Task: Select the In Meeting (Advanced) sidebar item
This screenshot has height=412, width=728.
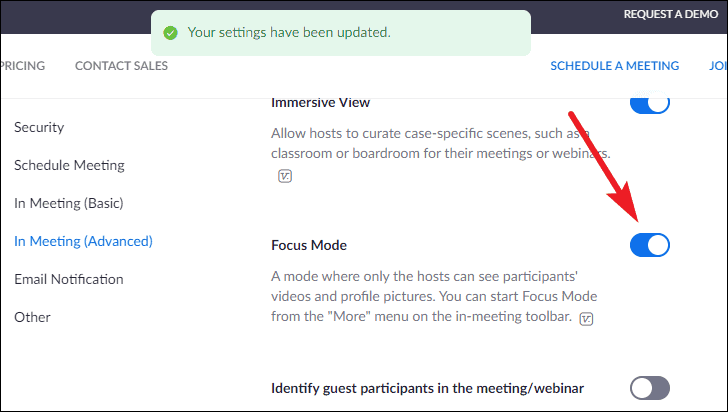Action: (83, 241)
